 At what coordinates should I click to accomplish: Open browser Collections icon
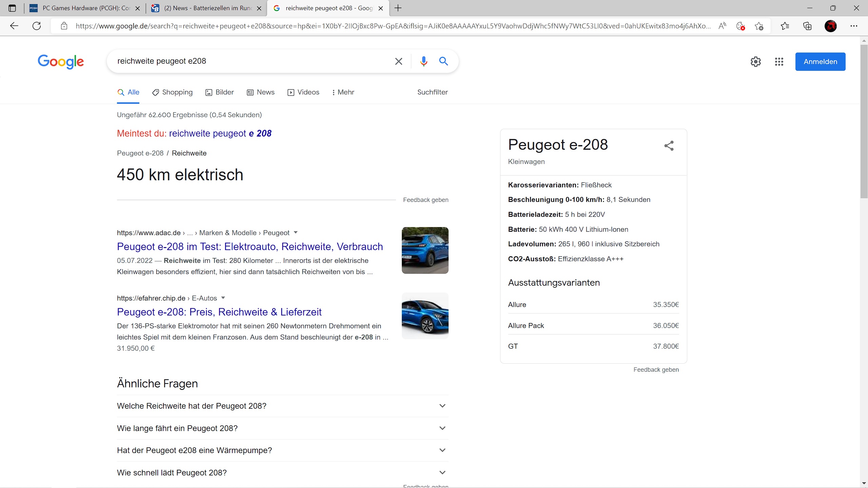[x=807, y=26]
